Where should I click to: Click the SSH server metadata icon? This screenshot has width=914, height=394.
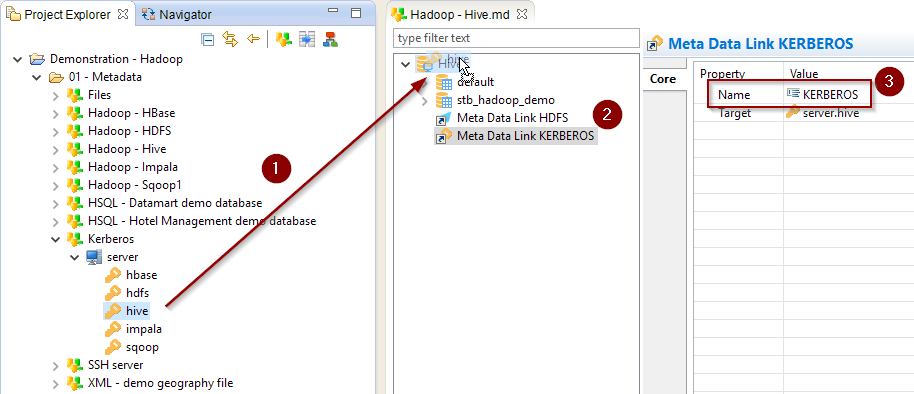coord(75,365)
